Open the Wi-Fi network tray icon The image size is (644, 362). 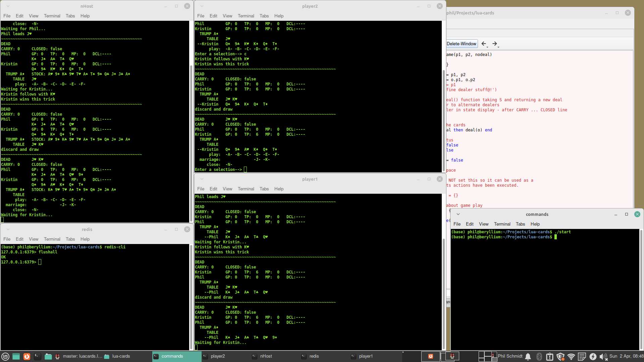pyautogui.click(x=571, y=356)
